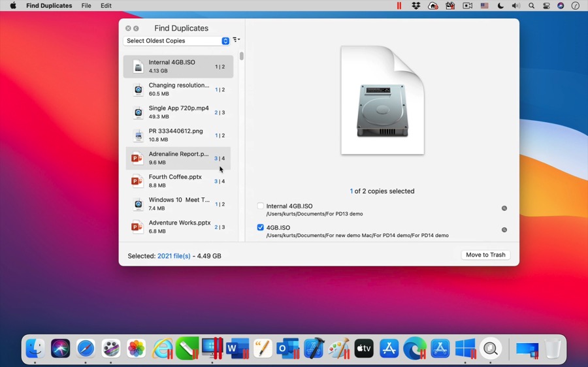
Task: Select the Fourth Coffee.pptx list item
Action: pyautogui.click(x=178, y=181)
